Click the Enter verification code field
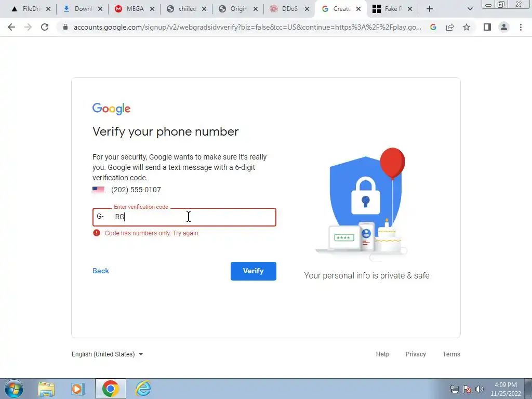Screen dimensions: 532x399 [x=184, y=217]
